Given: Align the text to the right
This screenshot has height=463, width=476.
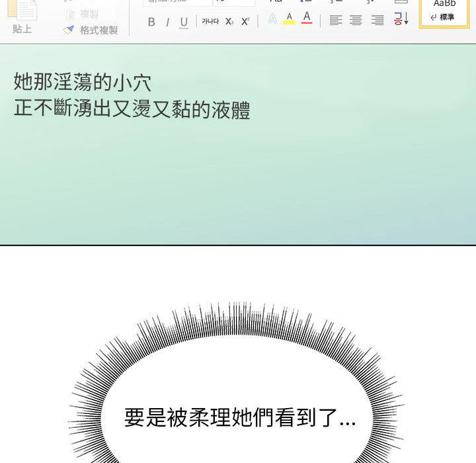Looking at the screenshot, I should click(377, 21).
